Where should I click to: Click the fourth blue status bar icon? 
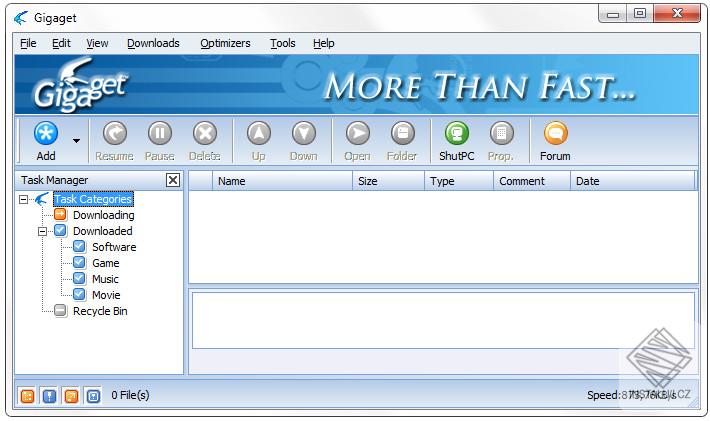pyautogui.click(x=94, y=396)
